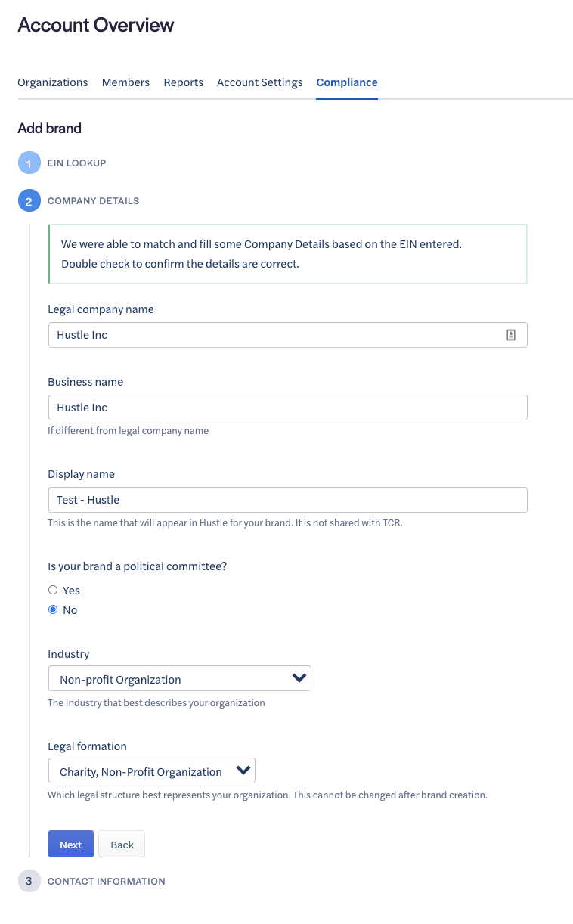Click the autofill contact icon in Legal company name
The image size is (573, 924).
pos(511,335)
